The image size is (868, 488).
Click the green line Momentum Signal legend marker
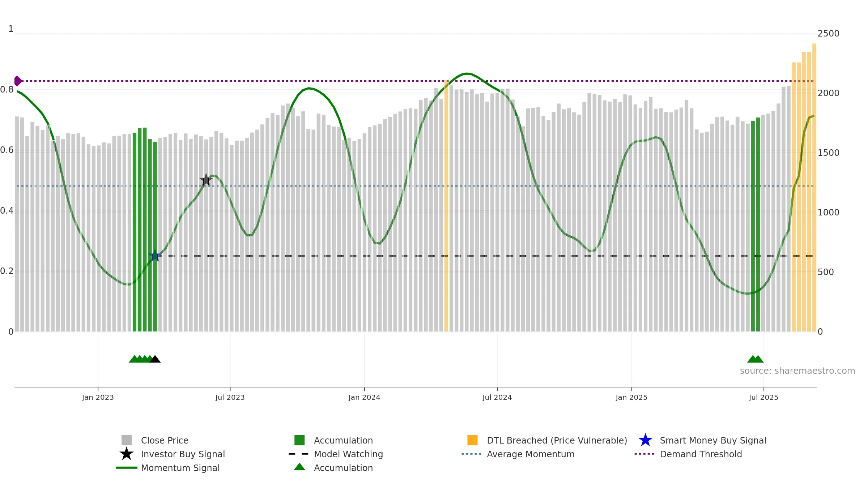coord(127,468)
